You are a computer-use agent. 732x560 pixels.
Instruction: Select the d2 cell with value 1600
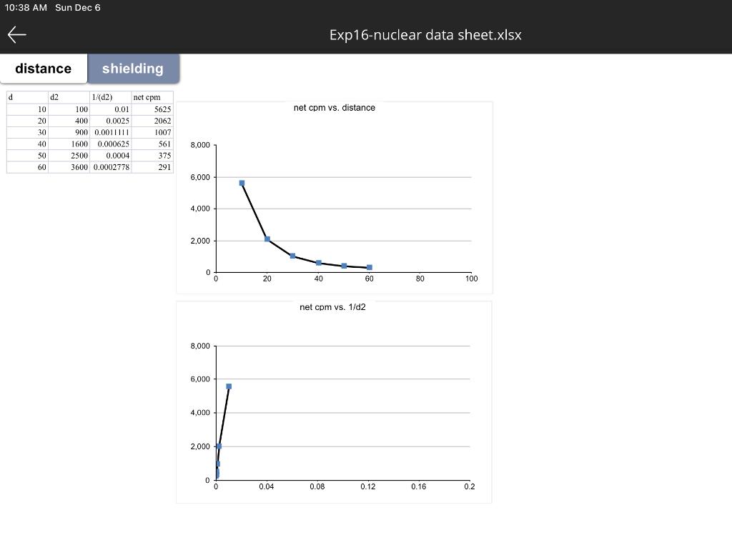(69, 144)
